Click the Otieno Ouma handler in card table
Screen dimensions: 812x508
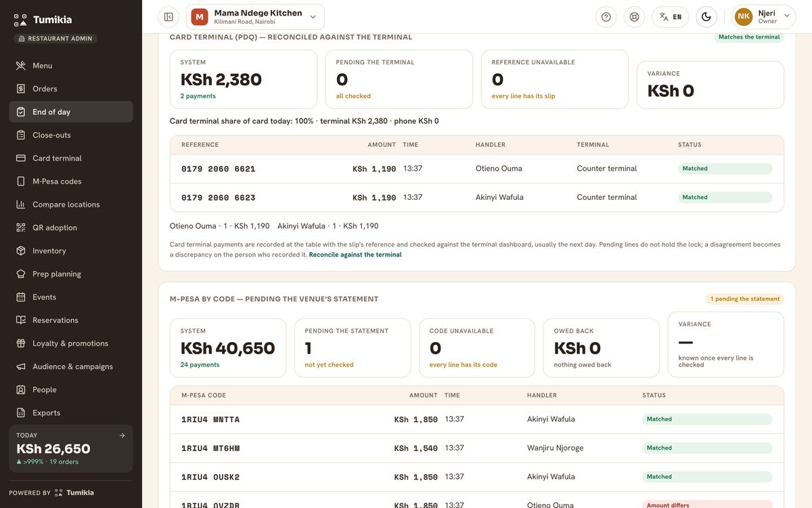499,169
